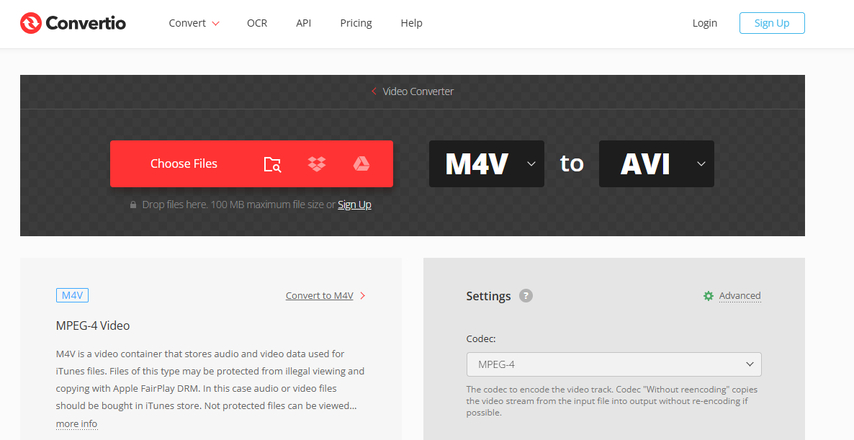Image resolution: width=854 pixels, height=440 pixels.
Task: Click the Settings help question icon
Action: pyautogui.click(x=526, y=296)
